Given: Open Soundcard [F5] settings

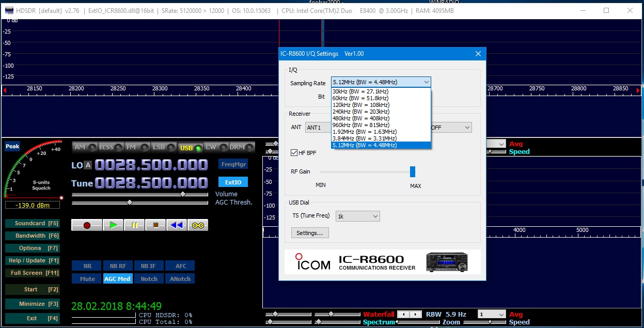Looking at the screenshot, I should point(33,224).
